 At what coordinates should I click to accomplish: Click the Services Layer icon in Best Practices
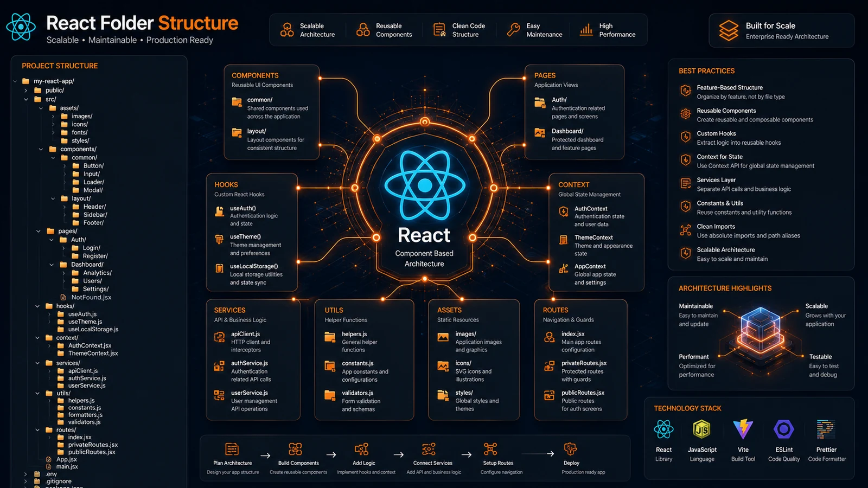pos(686,183)
